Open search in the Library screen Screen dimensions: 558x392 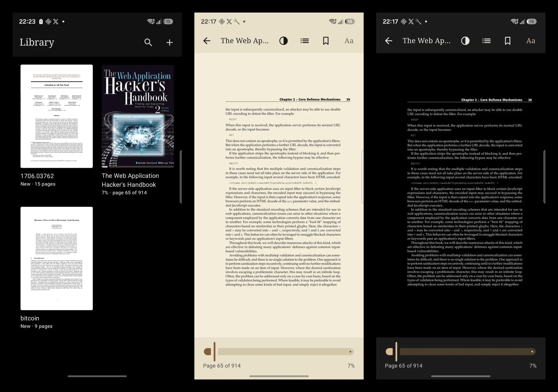(148, 42)
